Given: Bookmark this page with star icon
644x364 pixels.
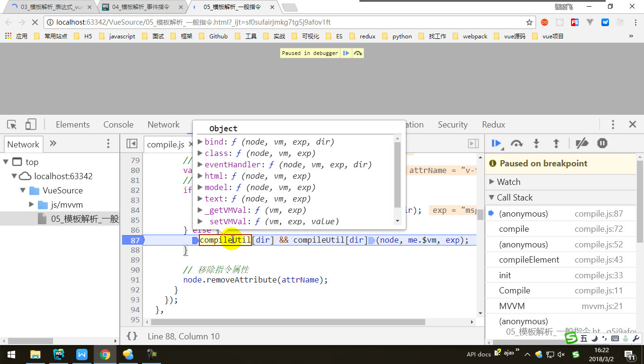Looking at the screenshot, I should [529, 22].
